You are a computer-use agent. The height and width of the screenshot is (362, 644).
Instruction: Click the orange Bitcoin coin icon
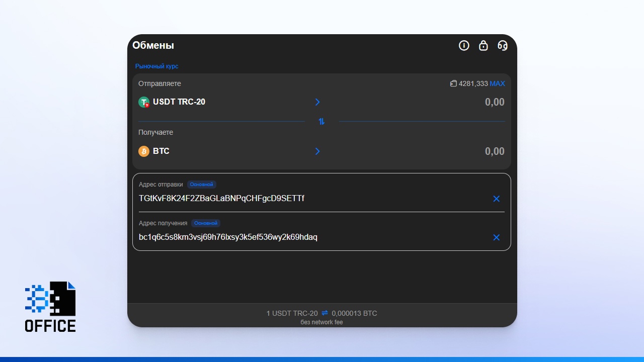pyautogui.click(x=144, y=151)
